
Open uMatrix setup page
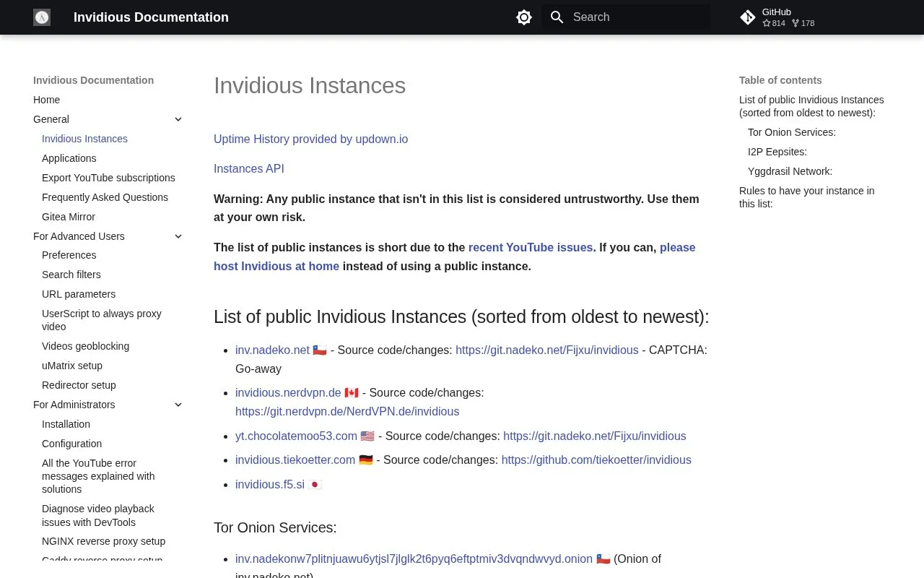point(72,366)
